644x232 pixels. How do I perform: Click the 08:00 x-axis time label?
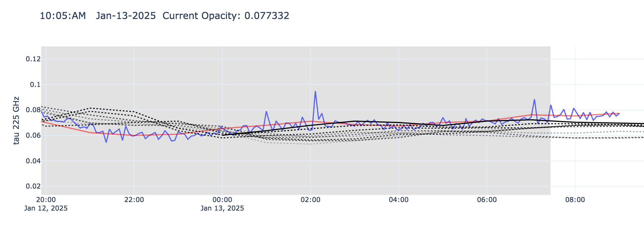(575, 200)
